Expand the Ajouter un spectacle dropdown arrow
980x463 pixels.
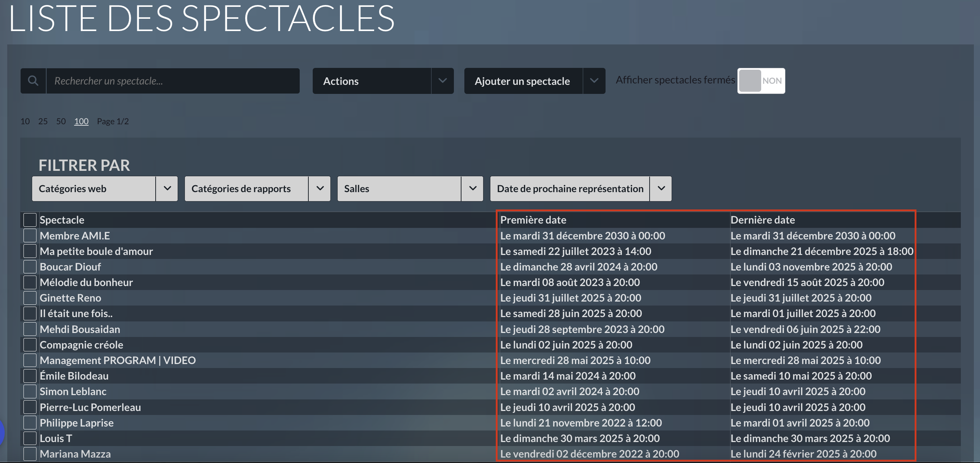point(594,81)
